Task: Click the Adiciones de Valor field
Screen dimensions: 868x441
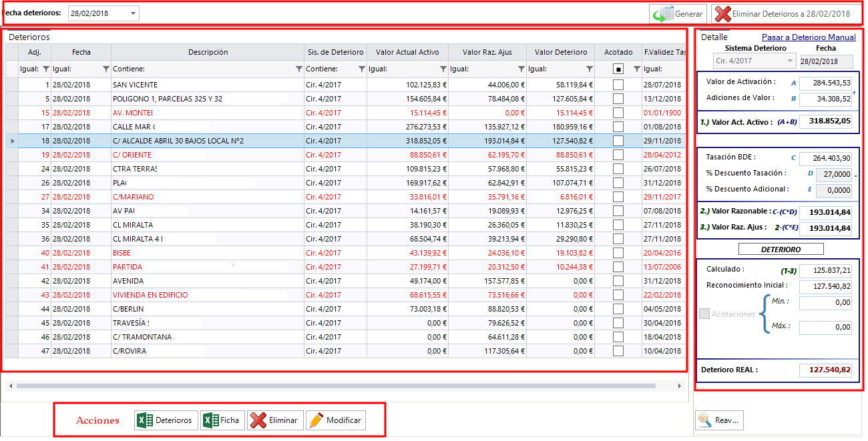Action: pos(826,99)
